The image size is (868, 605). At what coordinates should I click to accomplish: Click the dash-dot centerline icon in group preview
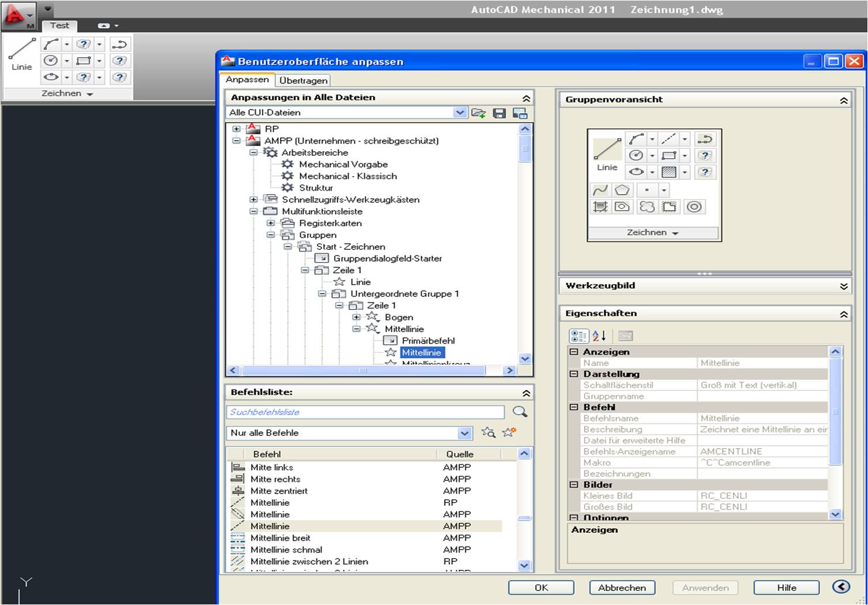coord(668,139)
